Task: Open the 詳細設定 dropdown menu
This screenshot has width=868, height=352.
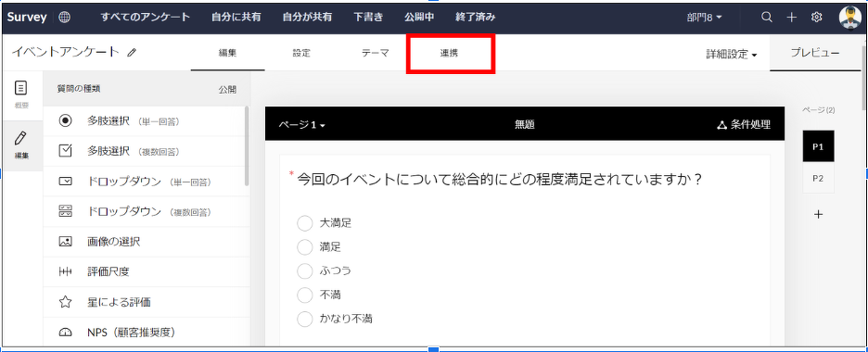Action: tap(732, 54)
